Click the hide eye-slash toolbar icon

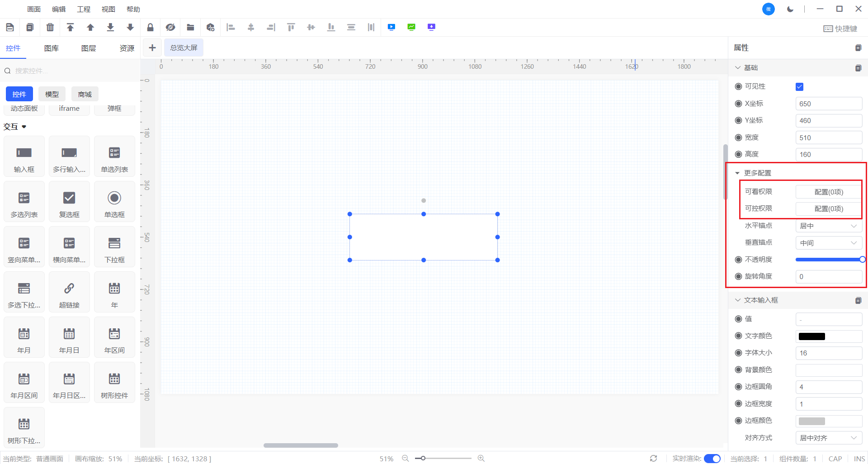tap(170, 28)
